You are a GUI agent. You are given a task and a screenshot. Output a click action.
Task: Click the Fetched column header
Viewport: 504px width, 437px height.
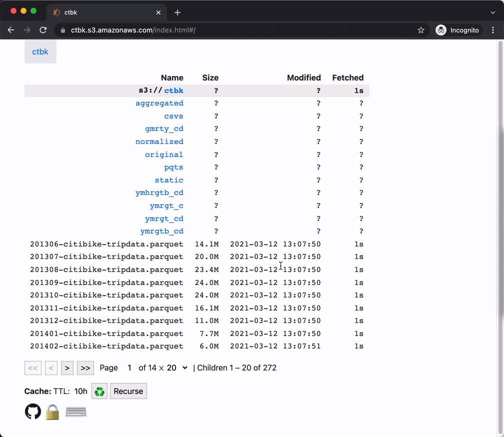348,78
